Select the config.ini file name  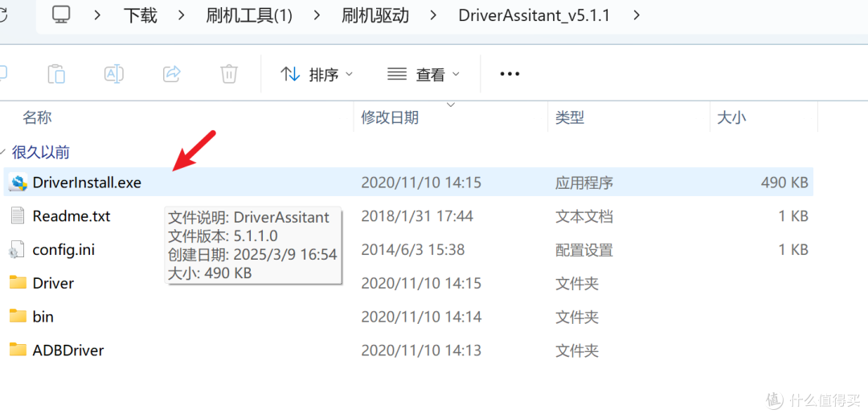coord(63,250)
